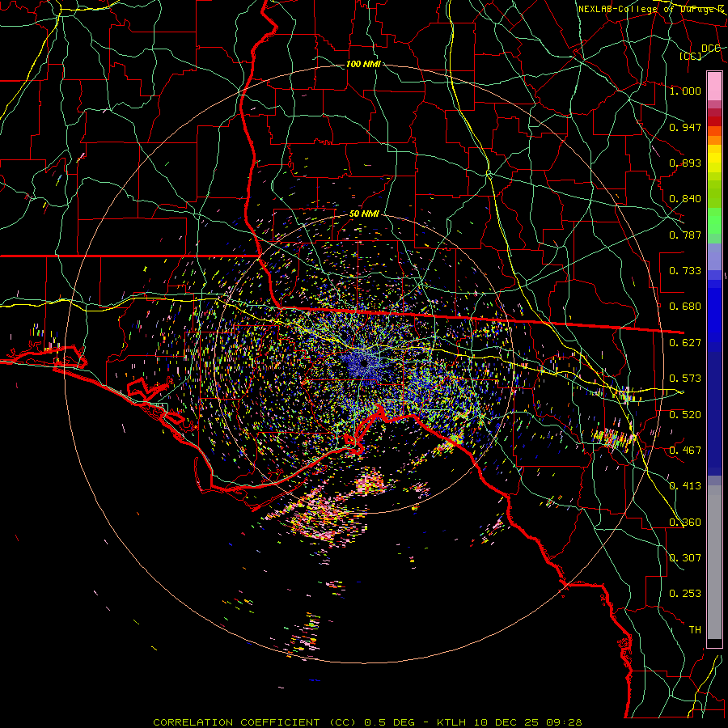Click the 0.787 scale value
The width and height of the screenshot is (728, 728).
point(685,235)
